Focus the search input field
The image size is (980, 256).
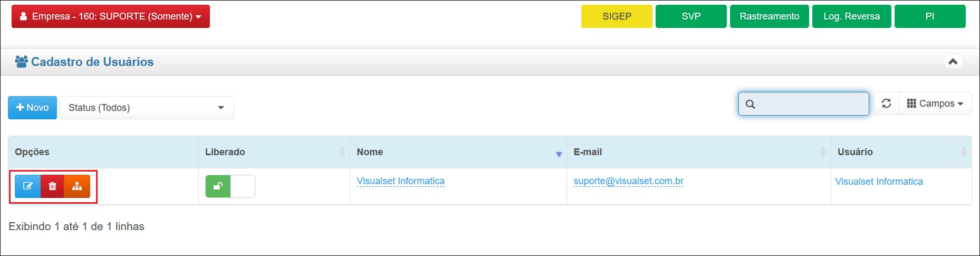[812, 104]
